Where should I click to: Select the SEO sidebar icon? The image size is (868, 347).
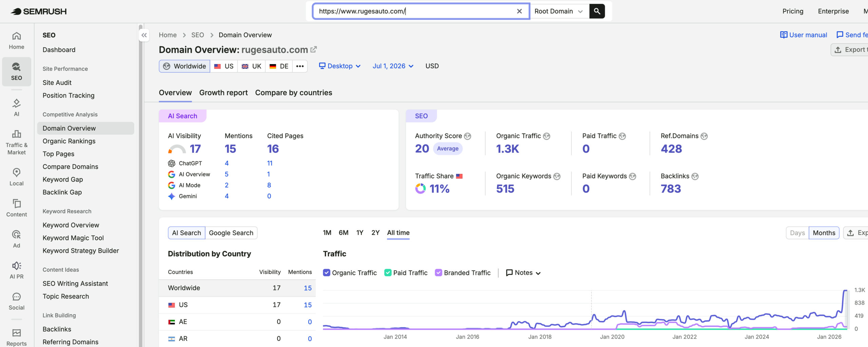click(16, 71)
